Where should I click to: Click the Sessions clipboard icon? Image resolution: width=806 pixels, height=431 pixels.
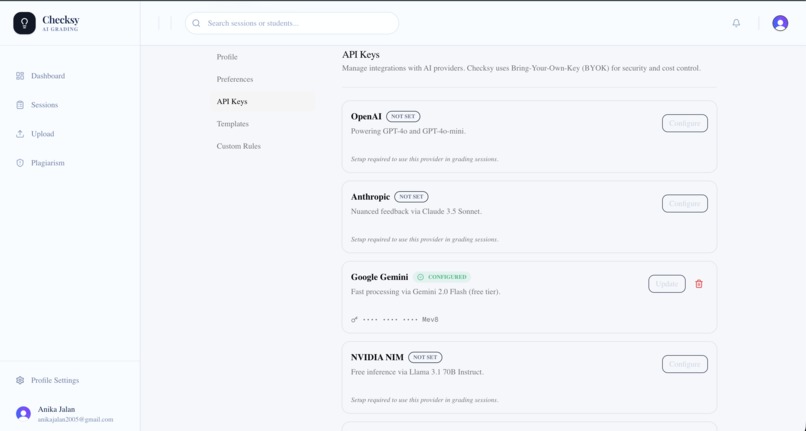[x=20, y=105]
